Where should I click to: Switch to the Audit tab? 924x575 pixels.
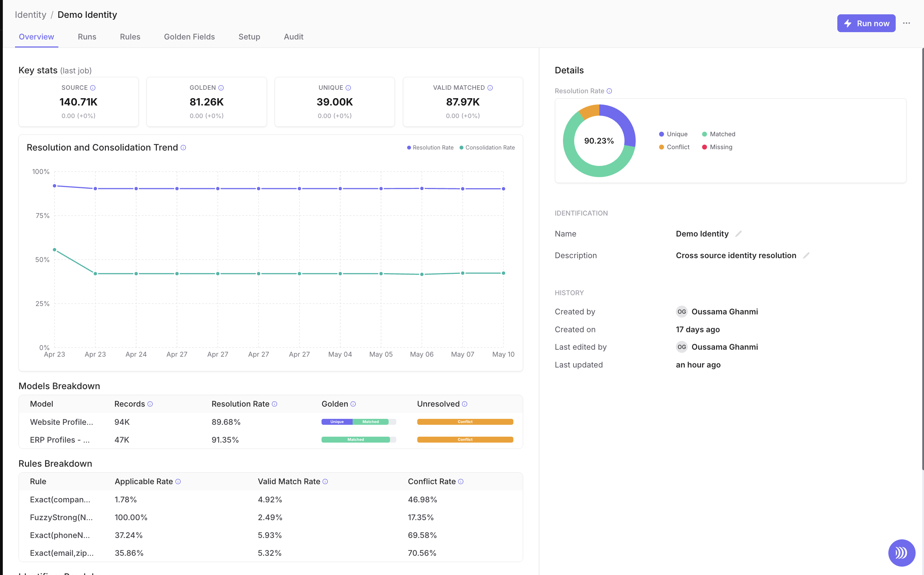[x=294, y=37]
